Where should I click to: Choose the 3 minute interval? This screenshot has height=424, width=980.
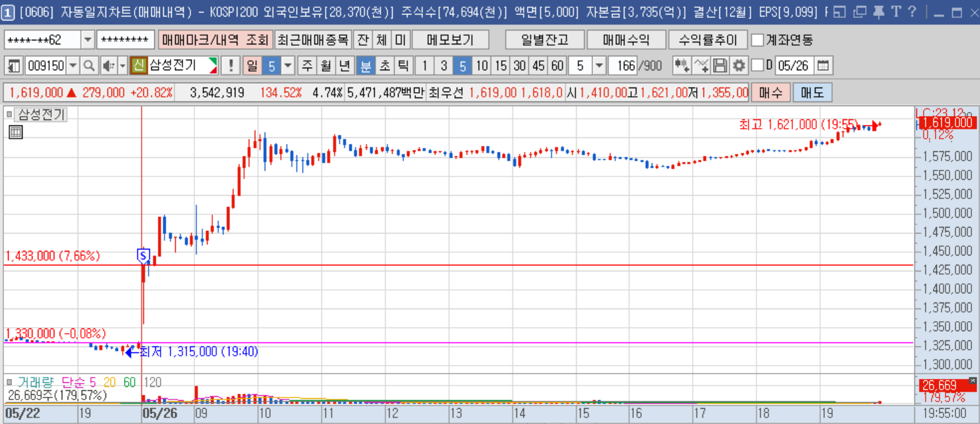point(444,66)
